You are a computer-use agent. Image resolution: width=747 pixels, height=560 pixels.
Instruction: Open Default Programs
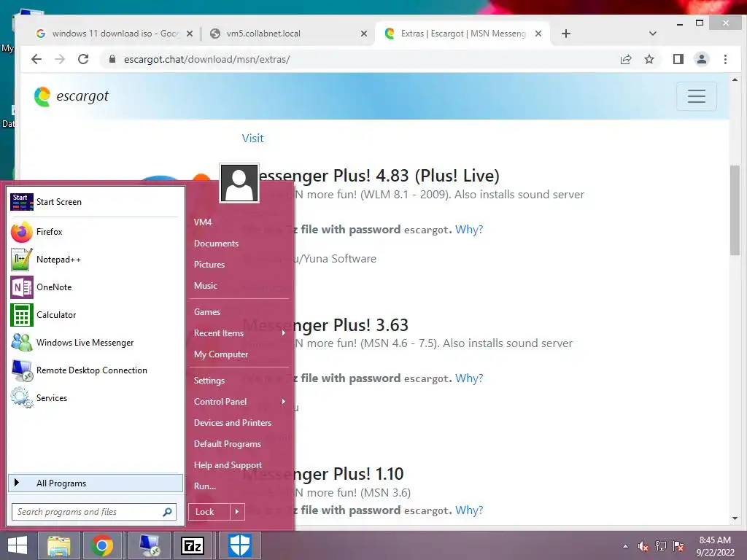coord(228,444)
